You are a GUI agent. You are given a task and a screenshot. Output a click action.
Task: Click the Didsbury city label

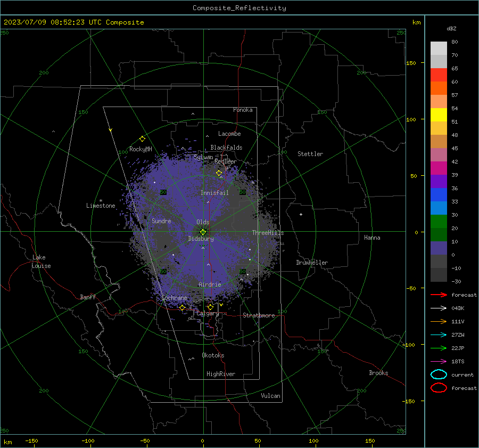point(201,239)
